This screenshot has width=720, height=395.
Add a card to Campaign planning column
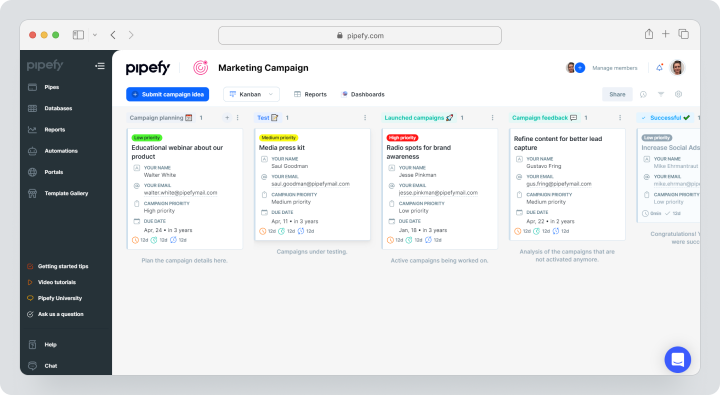tap(227, 118)
